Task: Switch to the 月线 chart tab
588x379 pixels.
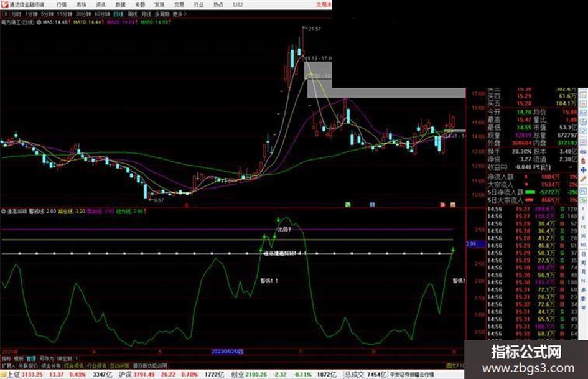Action: pyautogui.click(x=146, y=14)
